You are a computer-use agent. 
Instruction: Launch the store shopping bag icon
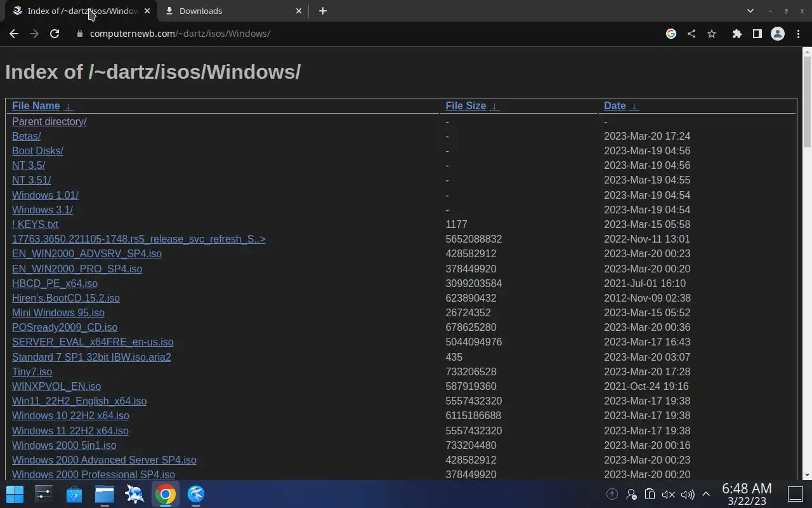74,494
